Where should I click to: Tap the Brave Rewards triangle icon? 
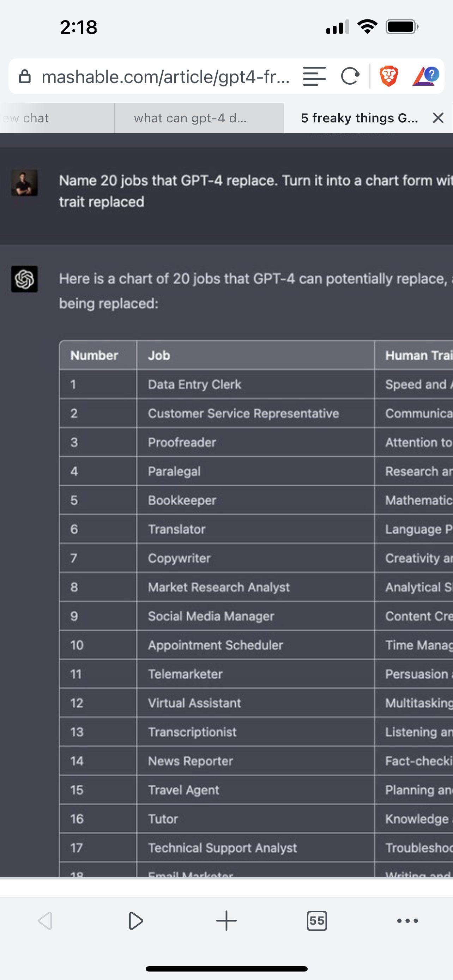click(x=425, y=76)
